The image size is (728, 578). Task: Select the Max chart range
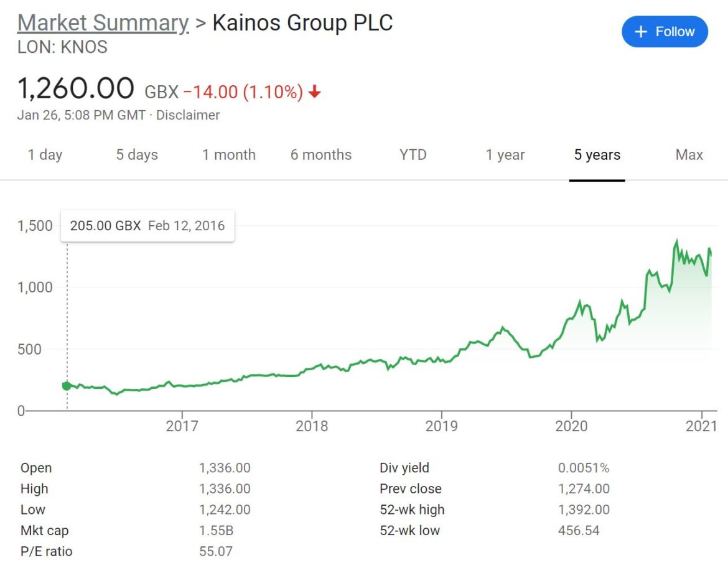[689, 155]
